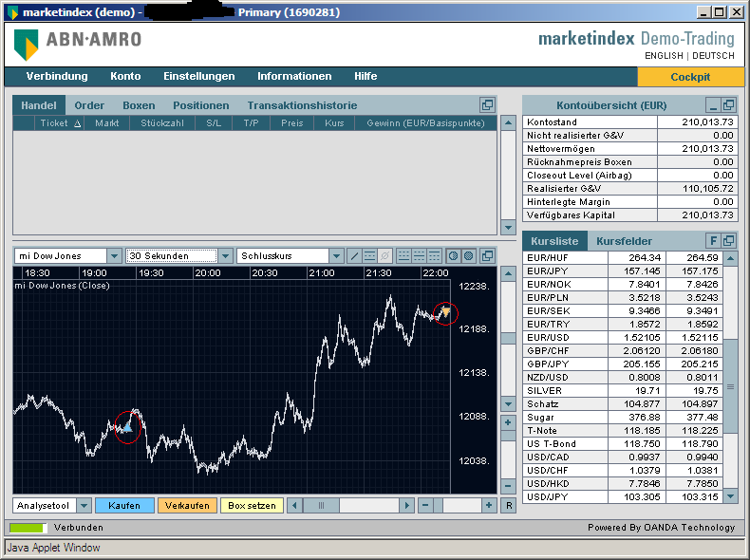Image resolution: width=750 pixels, height=560 pixels.
Task: Click the Verkaufen button
Action: coord(187,506)
